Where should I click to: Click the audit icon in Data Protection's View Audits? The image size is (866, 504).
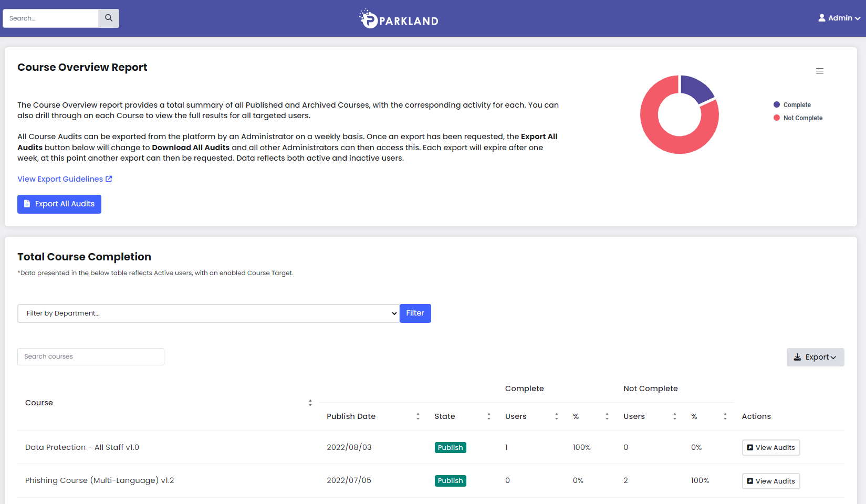(x=749, y=447)
